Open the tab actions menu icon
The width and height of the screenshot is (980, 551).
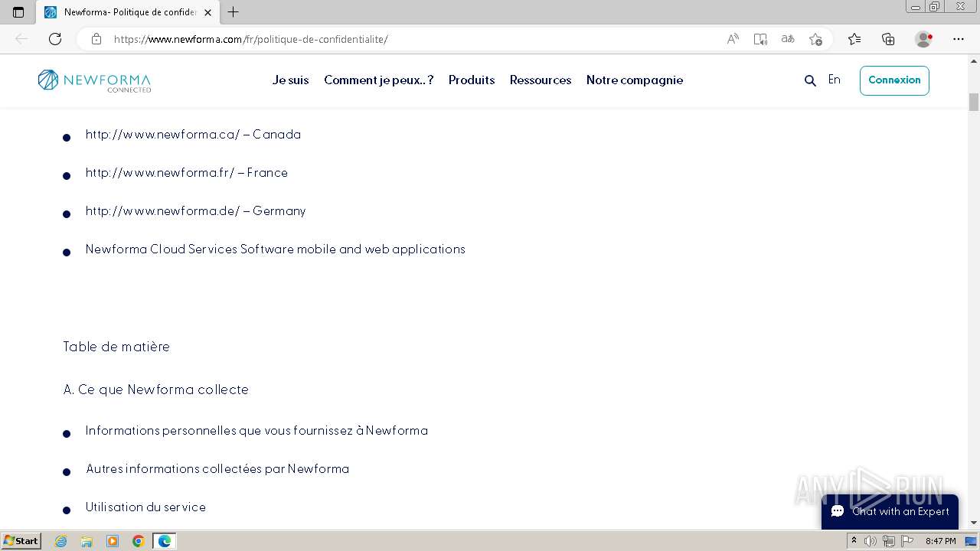click(18, 12)
